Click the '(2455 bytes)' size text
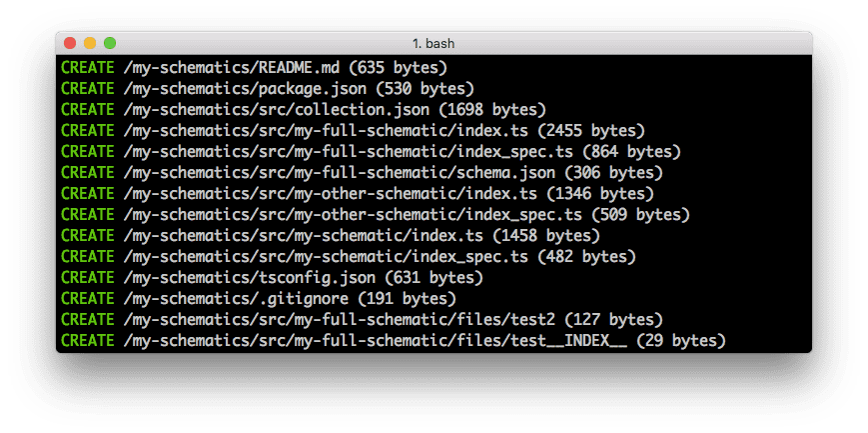Viewport: 868px width, 433px height. click(591, 131)
